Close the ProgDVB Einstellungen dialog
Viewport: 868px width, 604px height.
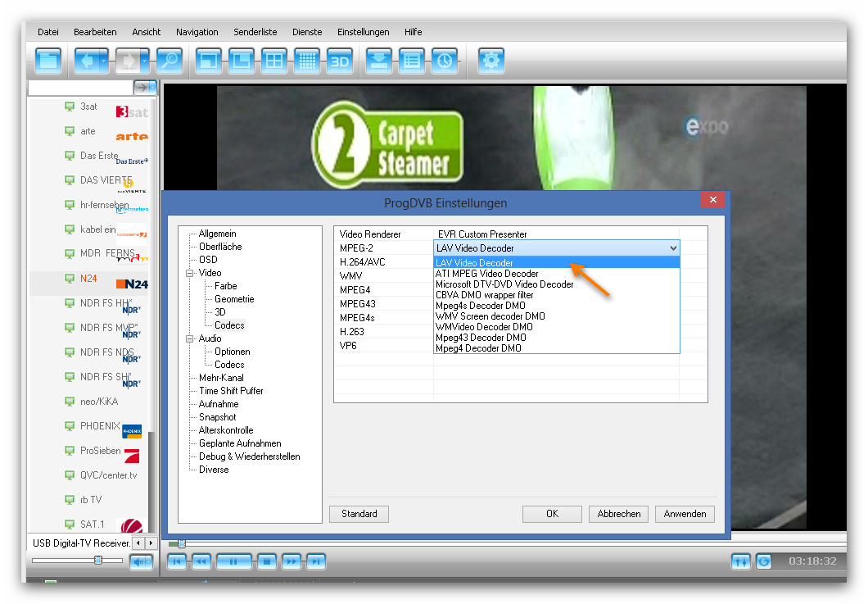coord(713,199)
